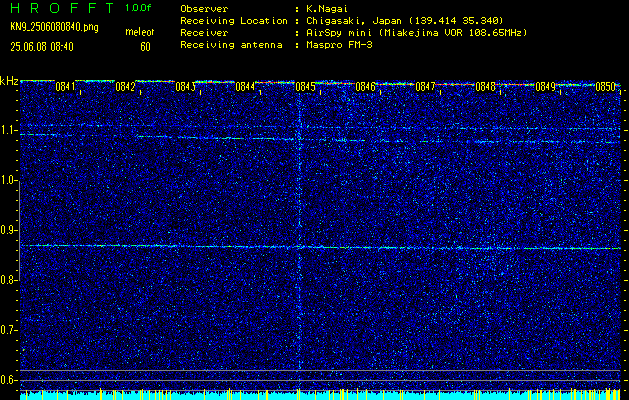This screenshot has width=629, height=400.
Task: Click the kHz axis unit label
Action: (x=9, y=81)
